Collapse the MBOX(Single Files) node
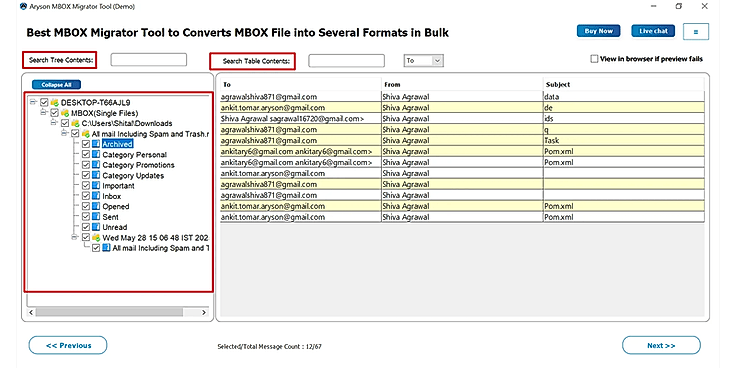The image size is (736, 368). [43, 112]
